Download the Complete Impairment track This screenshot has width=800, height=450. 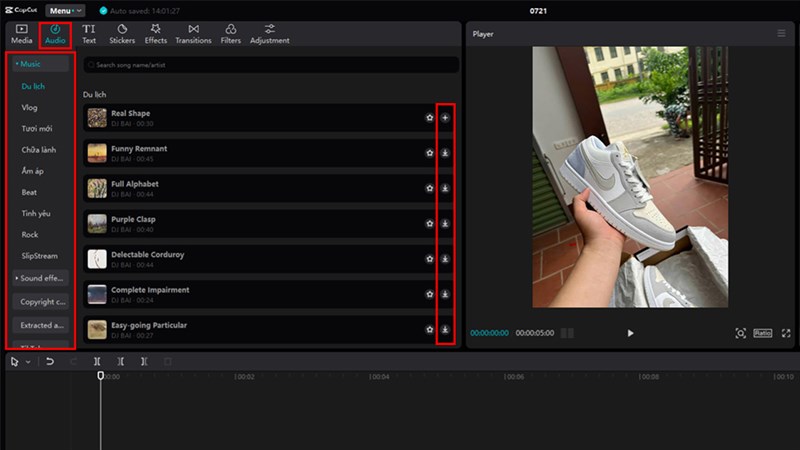coord(445,294)
